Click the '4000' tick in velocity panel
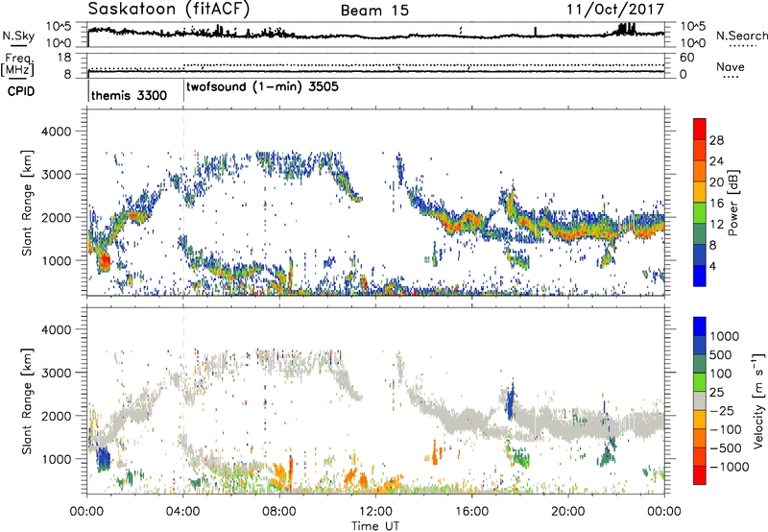Screen dimensions: 768x532 tap(57, 329)
